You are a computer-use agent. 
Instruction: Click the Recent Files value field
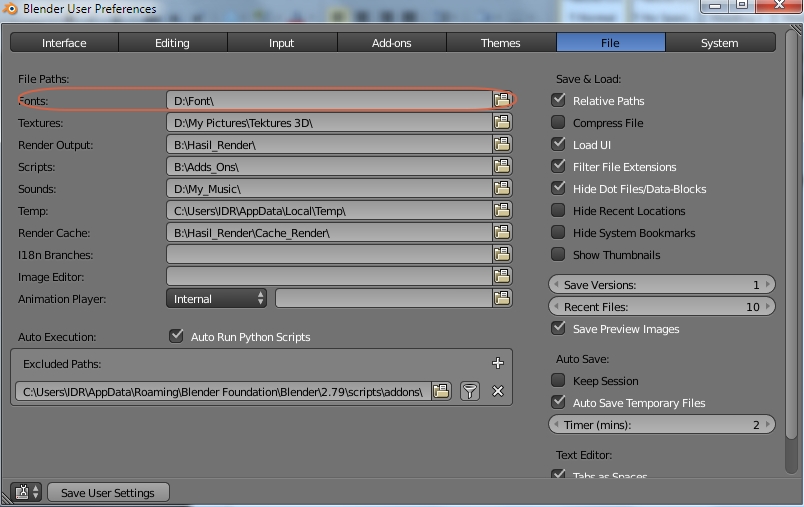pos(661,306)
